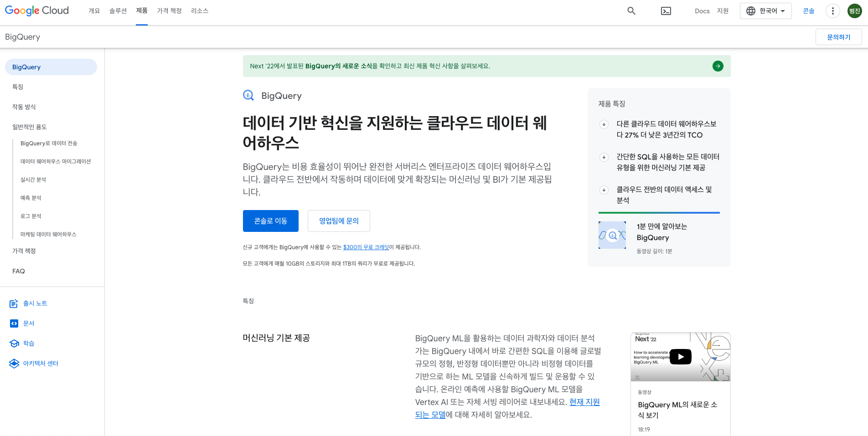
Task: Click the 문서 documentation icon
Action: 14,323
